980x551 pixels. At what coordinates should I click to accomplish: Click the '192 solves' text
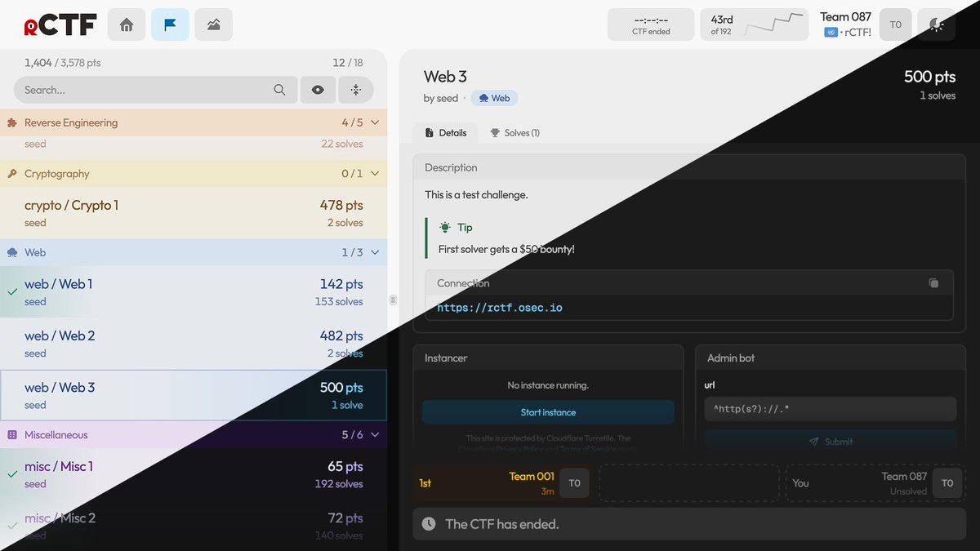(x=339, y=484)
